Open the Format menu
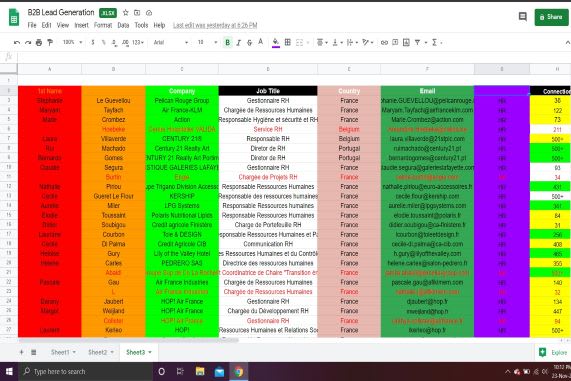The height and width of the screenshot is (381, 571). 103,25
